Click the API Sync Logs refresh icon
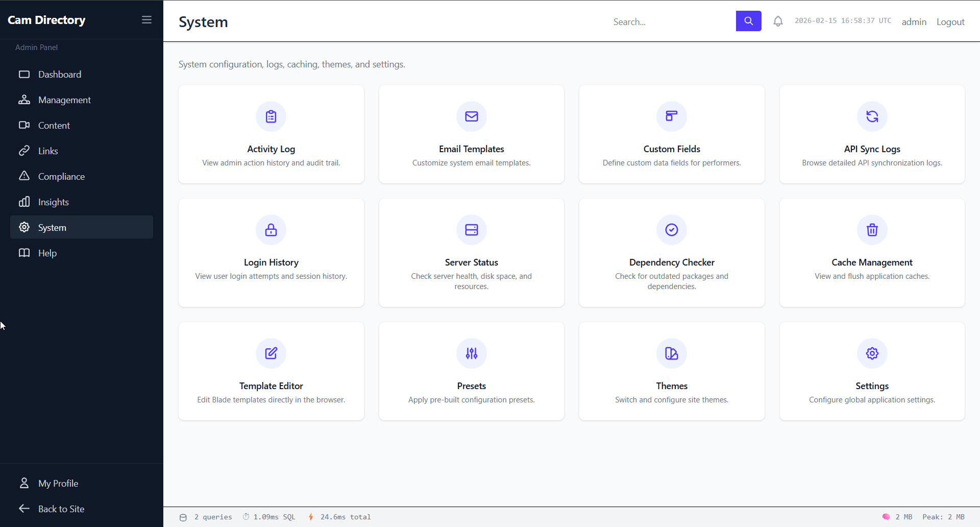This screenshot has height=527, width=980. pos(872,116)
